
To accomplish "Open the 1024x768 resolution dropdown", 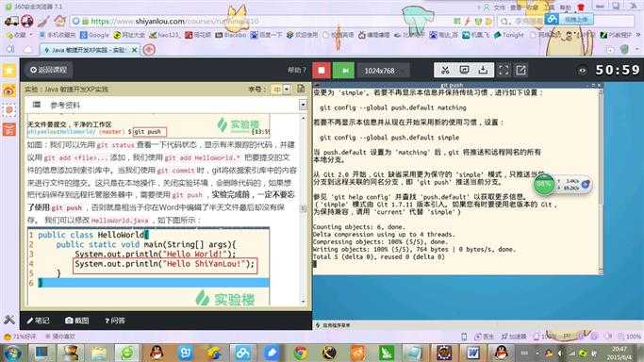I will [384, 71].
